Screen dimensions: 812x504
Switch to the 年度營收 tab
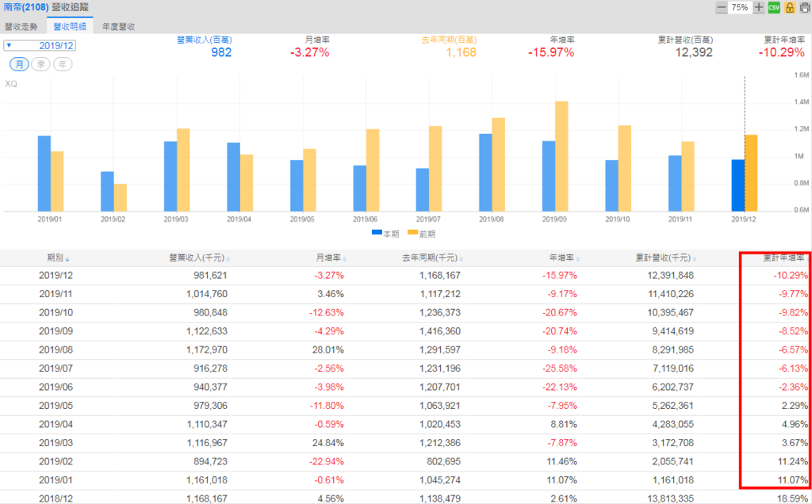pyautogui.click(x=119, y=26)
